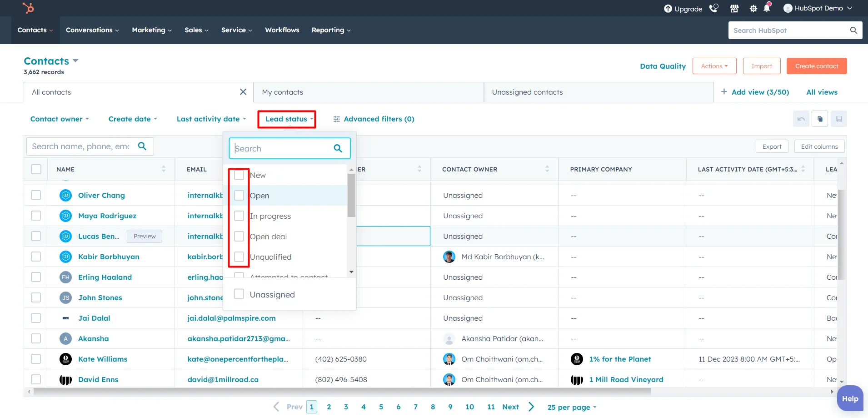Select the checkbox next to Kabir Borbhuyan
This screenshot has height=418, width=868.
click(36, 257)
